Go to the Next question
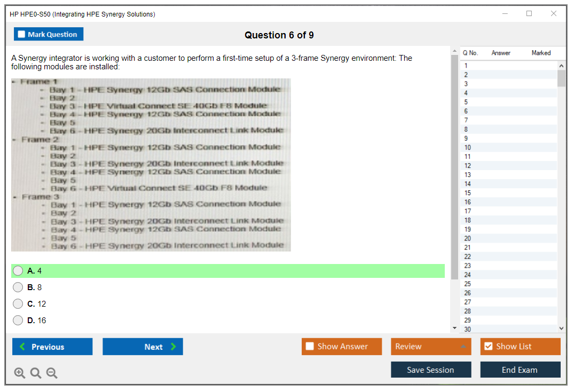 tap(143, 347)
